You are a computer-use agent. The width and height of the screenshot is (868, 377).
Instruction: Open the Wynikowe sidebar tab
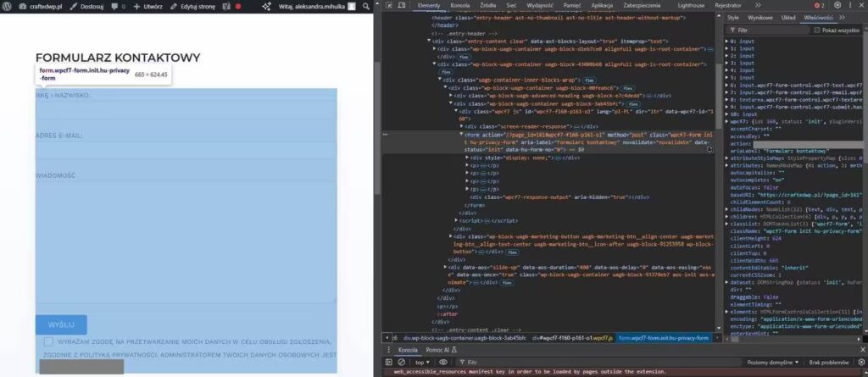[760, 17]
